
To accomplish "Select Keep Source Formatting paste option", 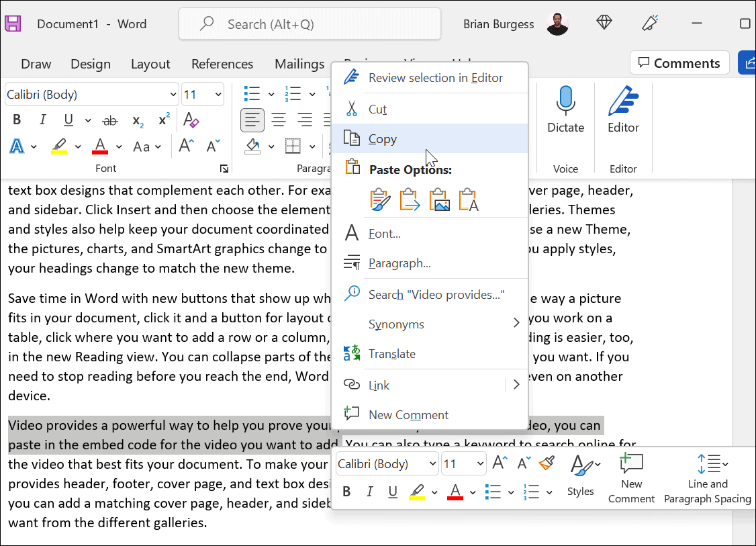I will (380, 199).
